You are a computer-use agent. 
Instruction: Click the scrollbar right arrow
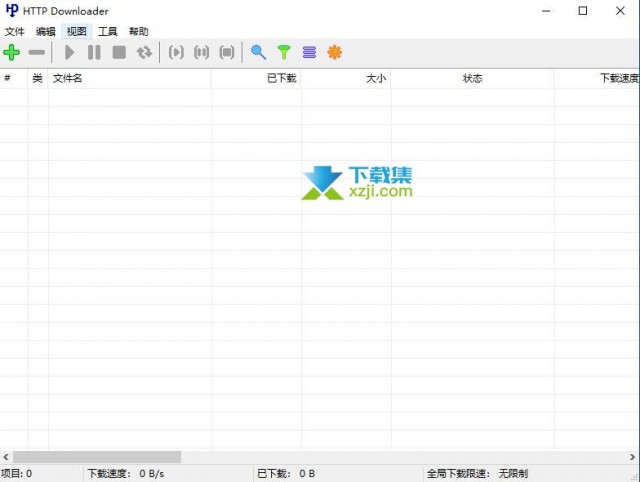(x=632, y=457)
